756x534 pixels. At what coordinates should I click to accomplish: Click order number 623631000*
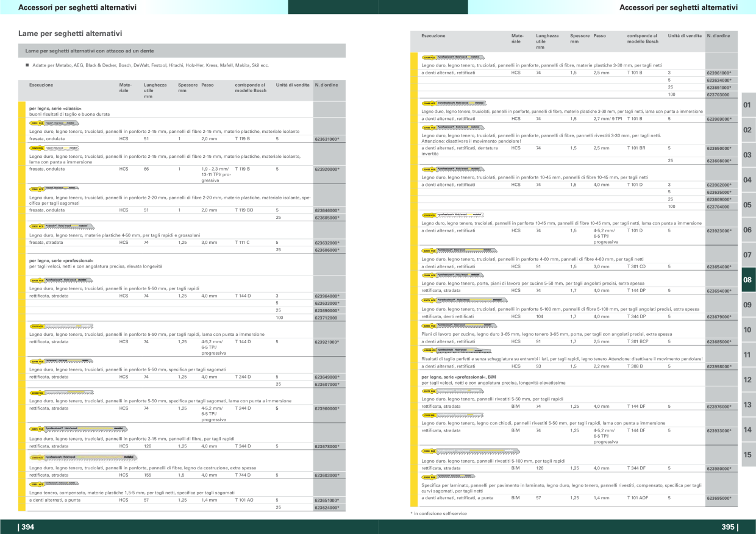coord(326,139)
